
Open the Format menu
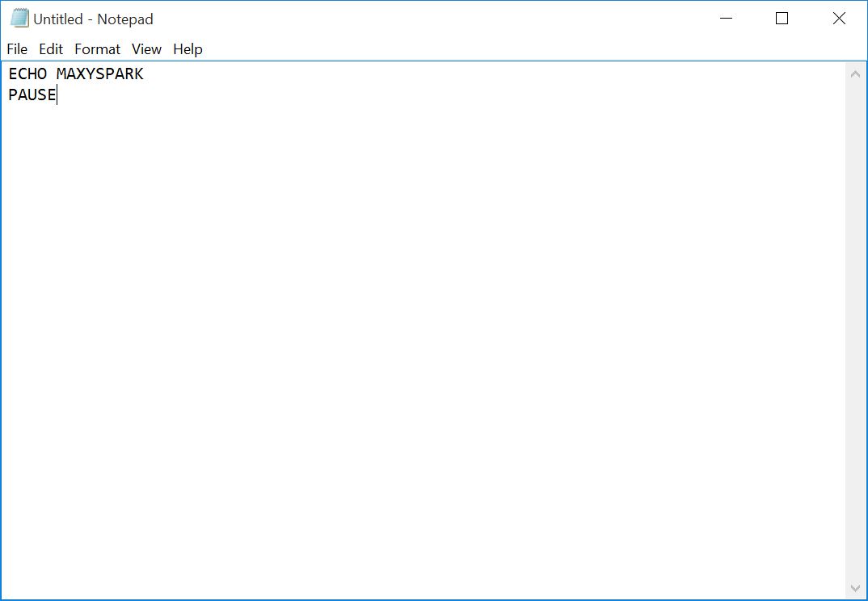pyautogui.click(x=98, y=49)
